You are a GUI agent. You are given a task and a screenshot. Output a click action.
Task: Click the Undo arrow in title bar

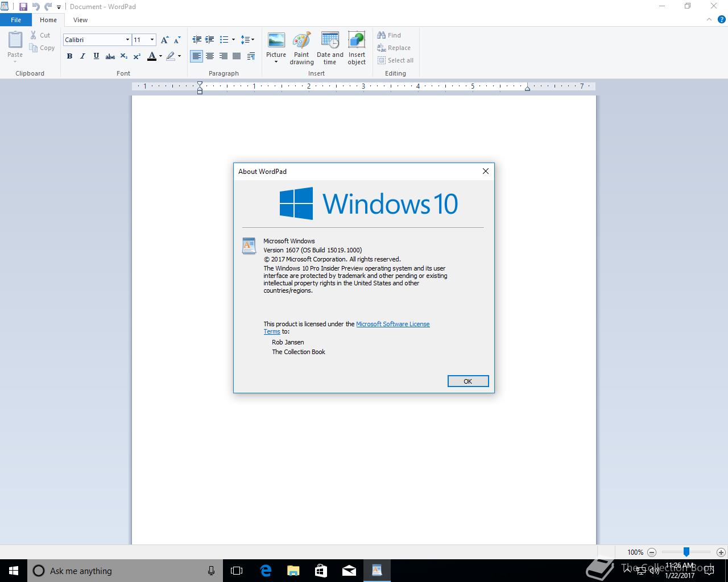pos(36,7)
